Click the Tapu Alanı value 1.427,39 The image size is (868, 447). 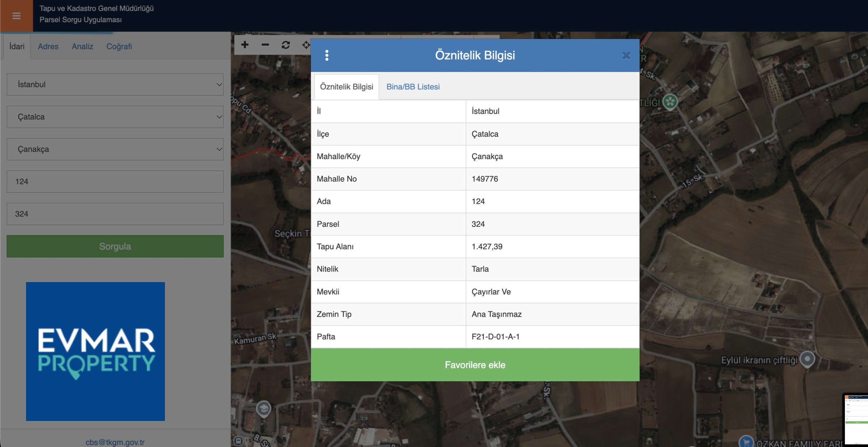[487, 247]
